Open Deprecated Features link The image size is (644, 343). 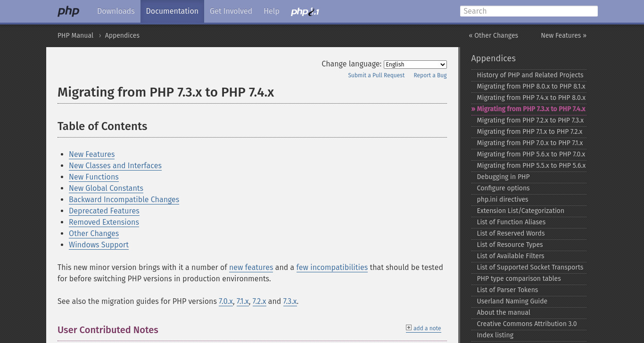(104, 211)
